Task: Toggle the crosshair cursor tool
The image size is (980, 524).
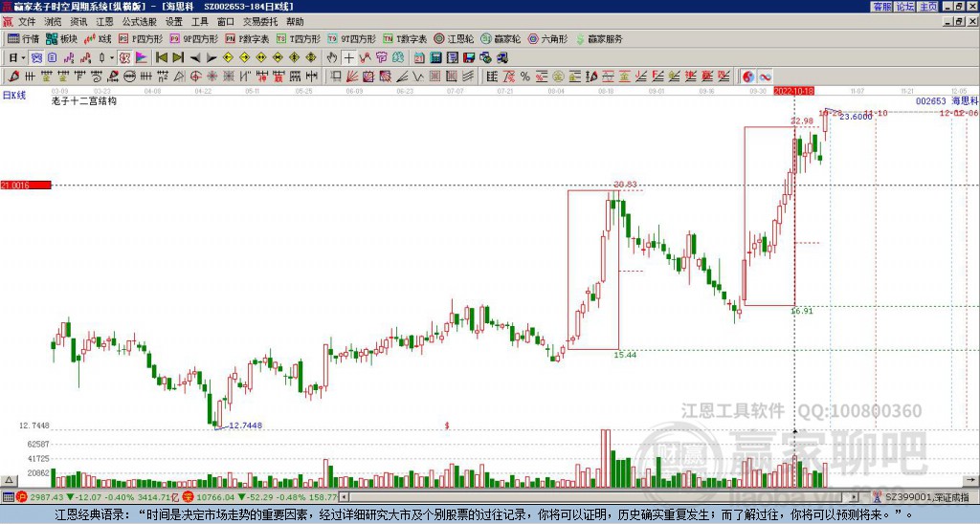Action: click(348, 58)
